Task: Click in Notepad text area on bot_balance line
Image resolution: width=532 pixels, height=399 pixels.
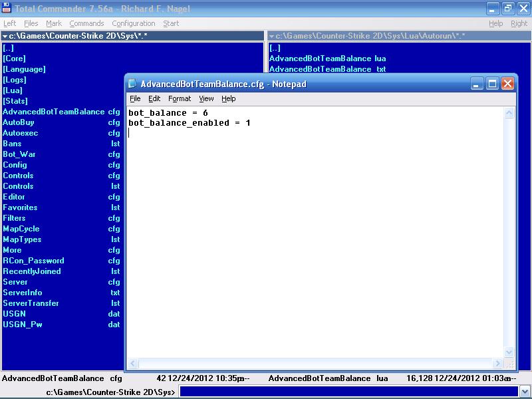Action: tap(168, 113)
